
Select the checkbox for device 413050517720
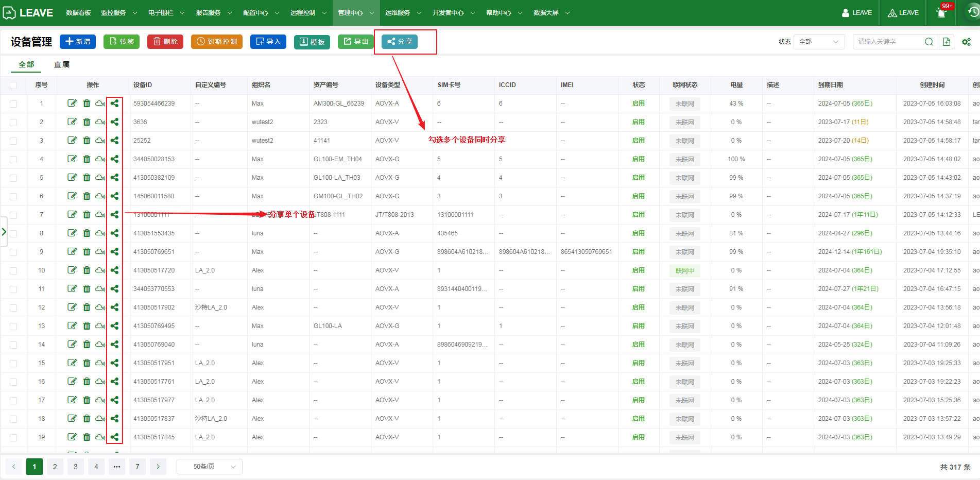13,271
